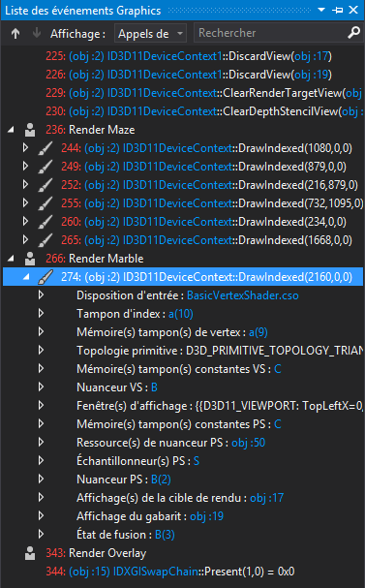Click the user marker icon for Render Marble
Screen dimensions: 365x588
point(30,259)
